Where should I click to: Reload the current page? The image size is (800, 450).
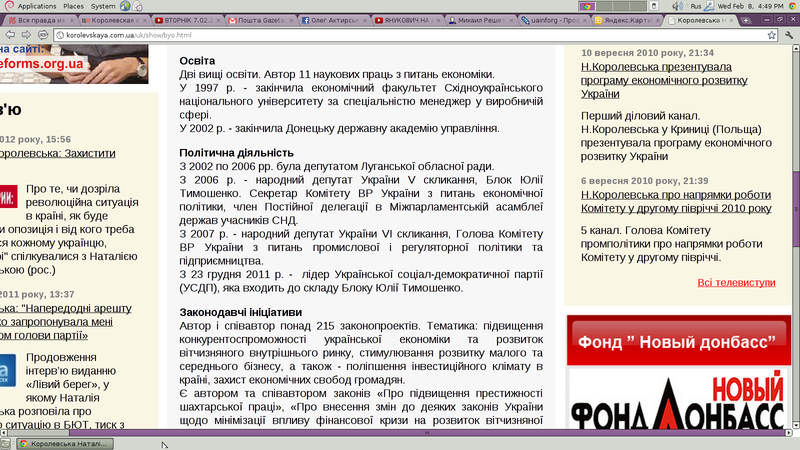(43, 35)
